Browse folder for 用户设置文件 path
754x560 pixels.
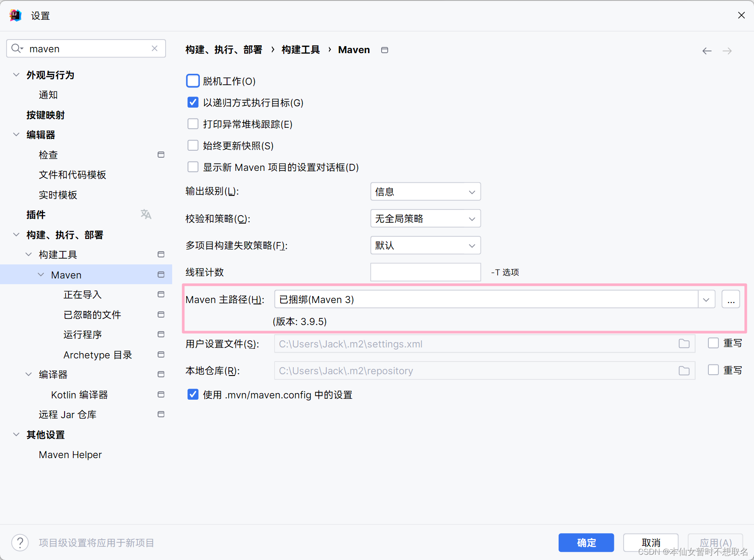point(684,344)
